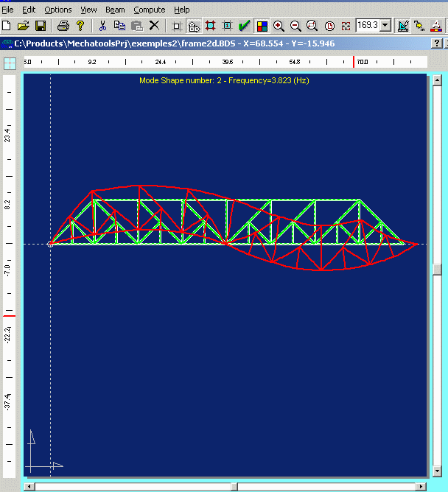Click the red letter A text icon
Screen dimensions: 448x492
click(436, 26)
